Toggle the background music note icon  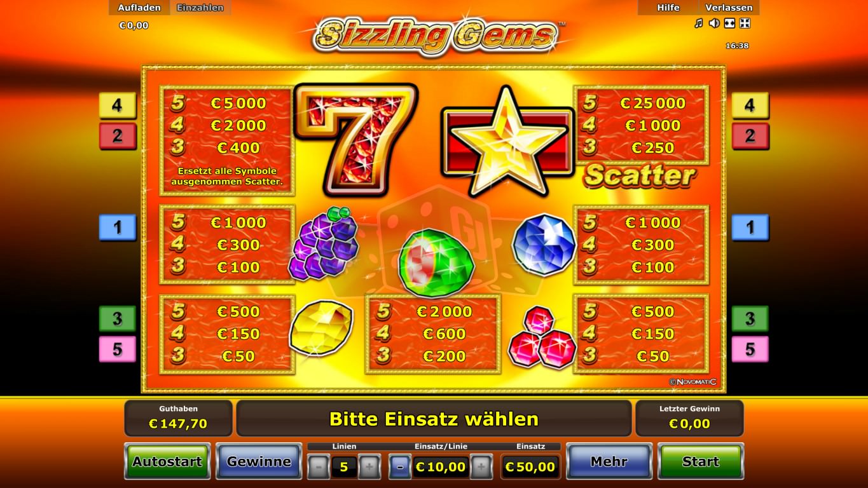(698, 24)
